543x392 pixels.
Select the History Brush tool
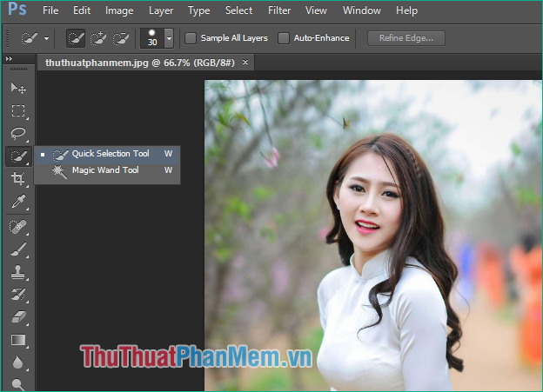(18, 295)
